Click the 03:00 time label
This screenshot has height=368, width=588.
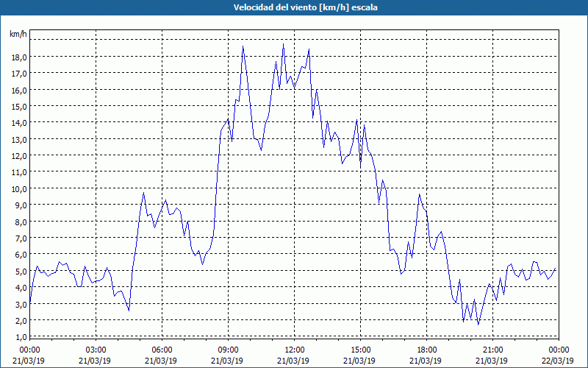(x=96, y=350)
